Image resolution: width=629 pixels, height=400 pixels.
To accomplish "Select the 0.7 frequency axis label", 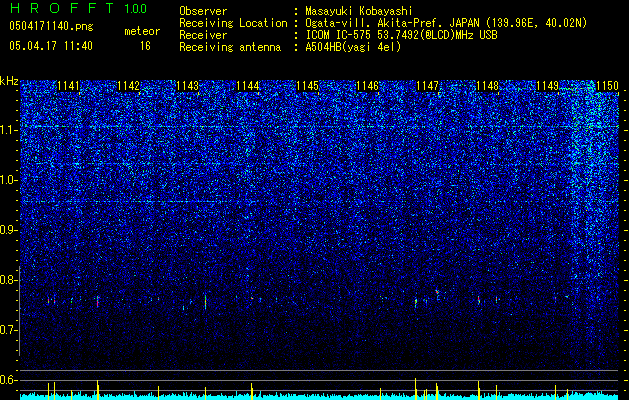I will 7,330.
